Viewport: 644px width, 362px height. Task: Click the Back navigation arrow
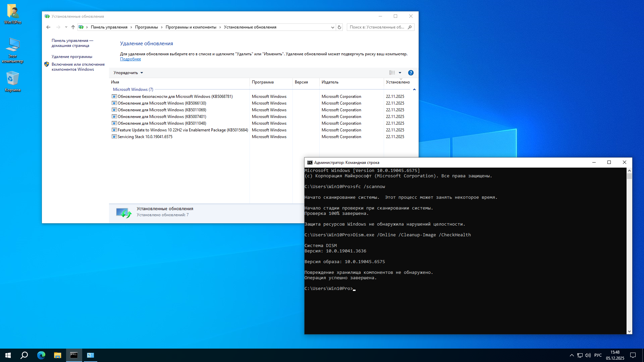coord(48,27)
